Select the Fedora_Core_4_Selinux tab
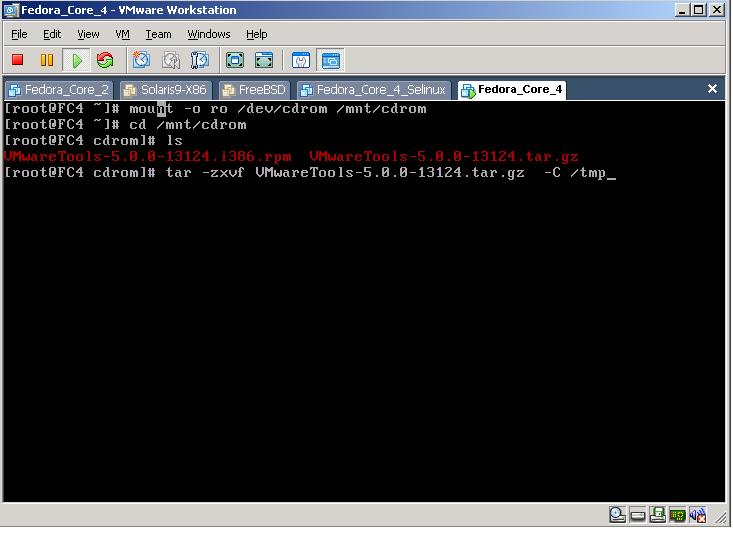 click(x=374, y=90)
